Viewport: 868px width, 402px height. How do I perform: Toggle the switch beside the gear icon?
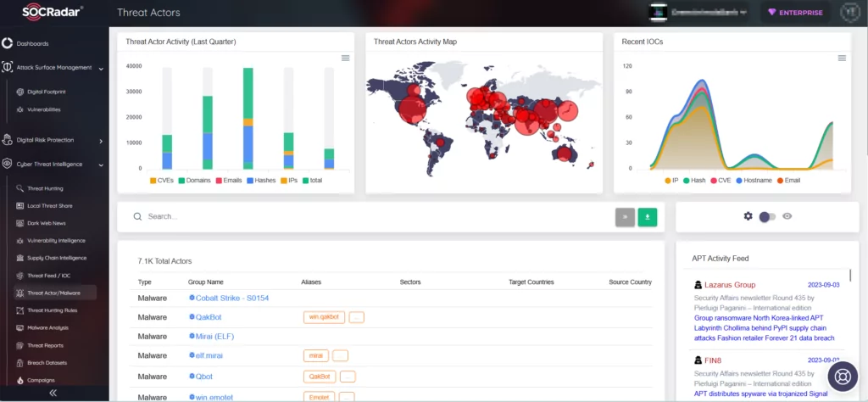point(767,217)
